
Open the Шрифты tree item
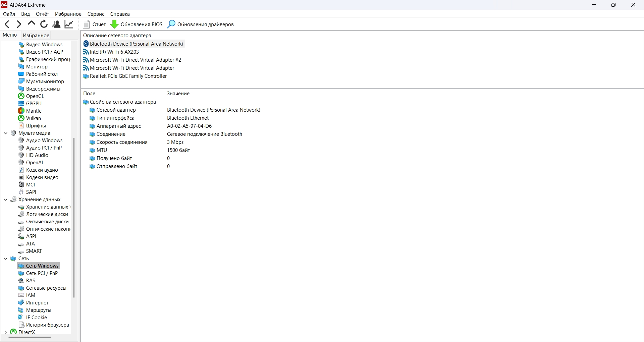pos(32,126)
